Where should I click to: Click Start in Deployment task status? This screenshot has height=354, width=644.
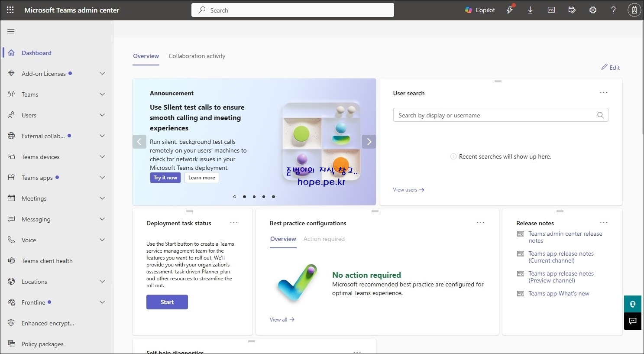[x=167, y=302]
